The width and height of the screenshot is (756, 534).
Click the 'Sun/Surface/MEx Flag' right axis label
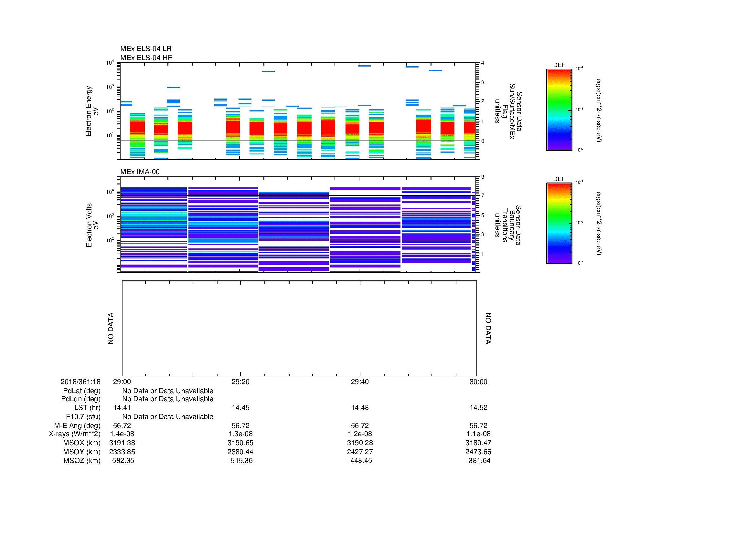pos(508,111)
